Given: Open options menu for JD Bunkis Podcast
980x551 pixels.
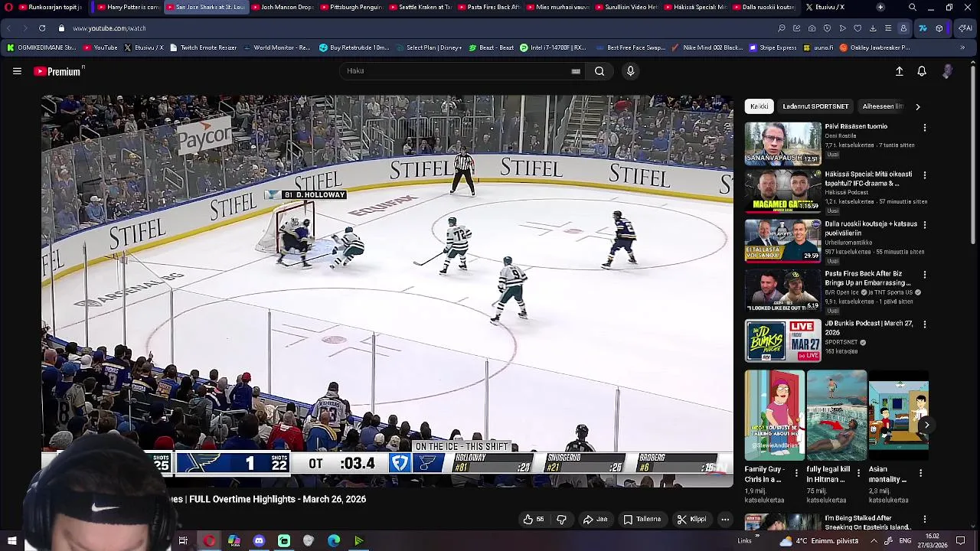Looking at the screenshot, I should pos(924,324).
